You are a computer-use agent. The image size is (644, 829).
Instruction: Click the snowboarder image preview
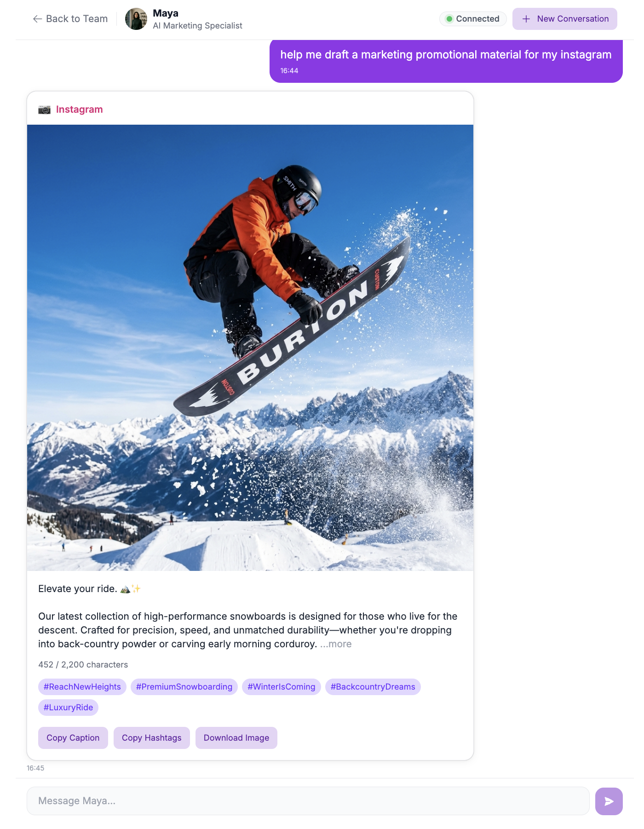(250, 348)
